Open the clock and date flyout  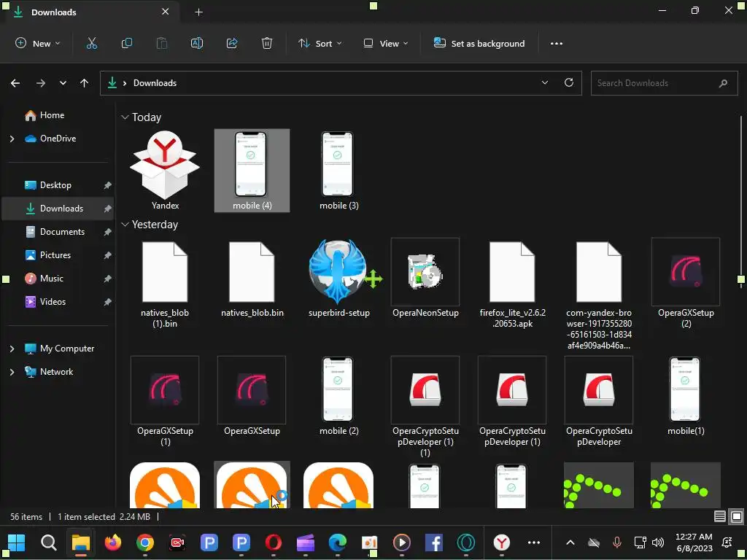694,542
